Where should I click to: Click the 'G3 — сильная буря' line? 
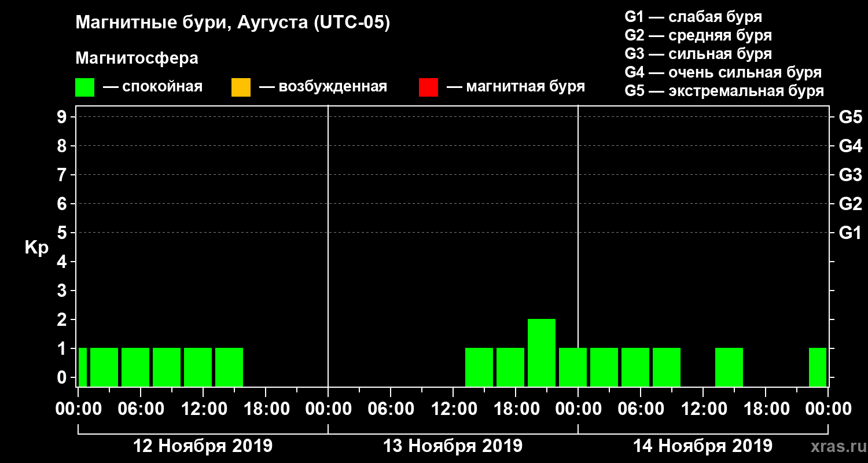click(x=698, y=54)
